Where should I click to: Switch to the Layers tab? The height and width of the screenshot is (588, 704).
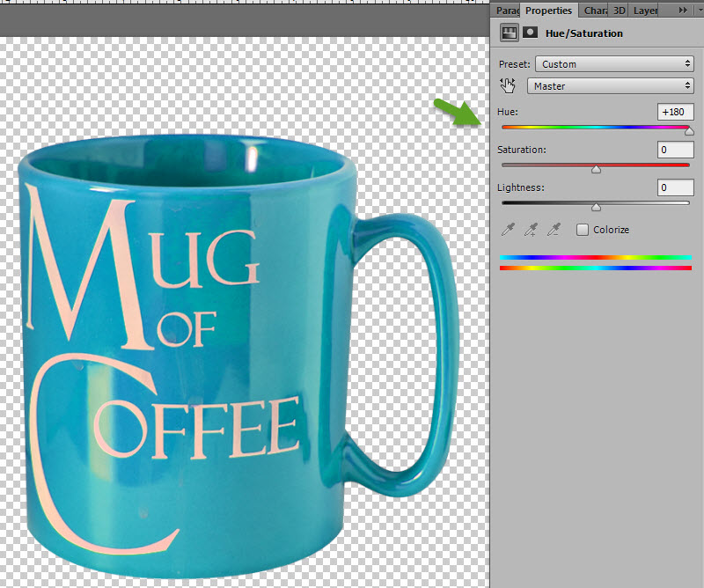coord(645,11)
